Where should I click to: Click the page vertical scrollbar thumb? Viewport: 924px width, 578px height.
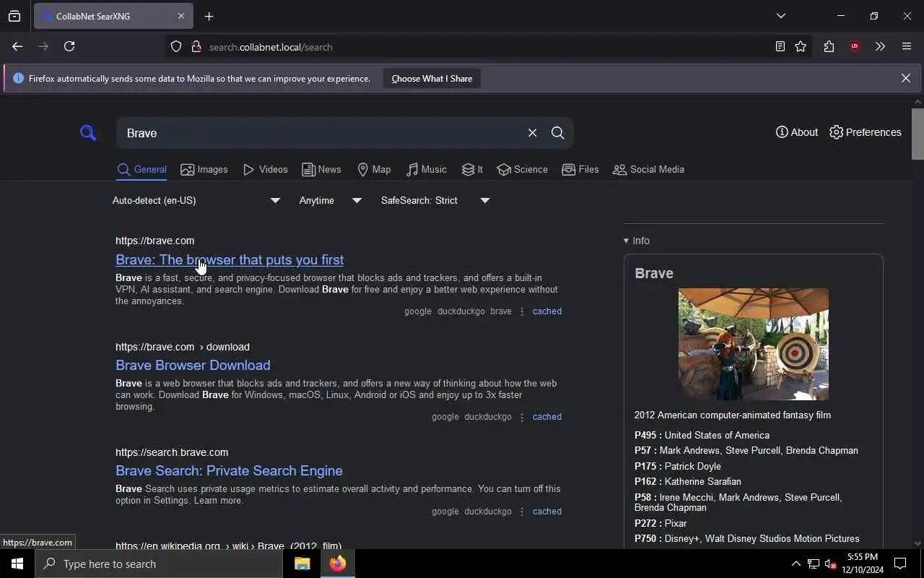918,134
